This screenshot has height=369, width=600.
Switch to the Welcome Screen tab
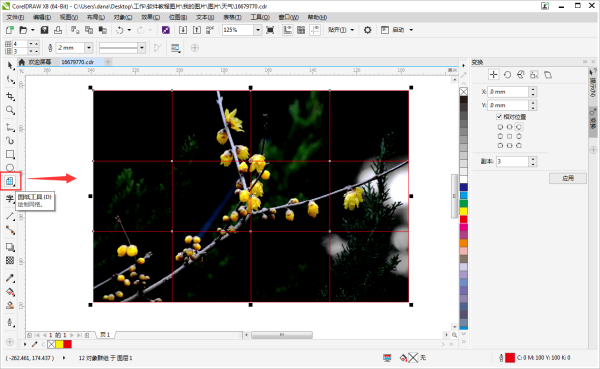(40, 62)
